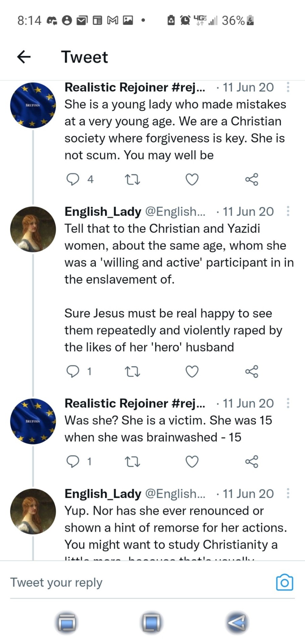
Task: Tap the Android back navigation button
Action: click(x=237, y=623)
